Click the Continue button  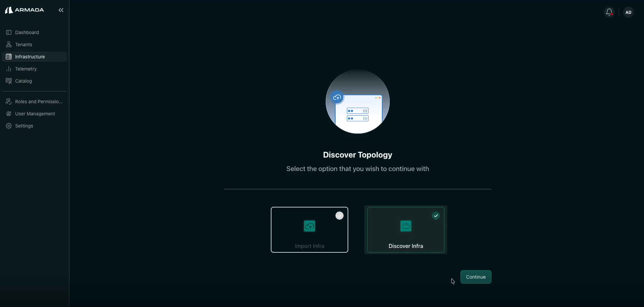coord(476,277)
